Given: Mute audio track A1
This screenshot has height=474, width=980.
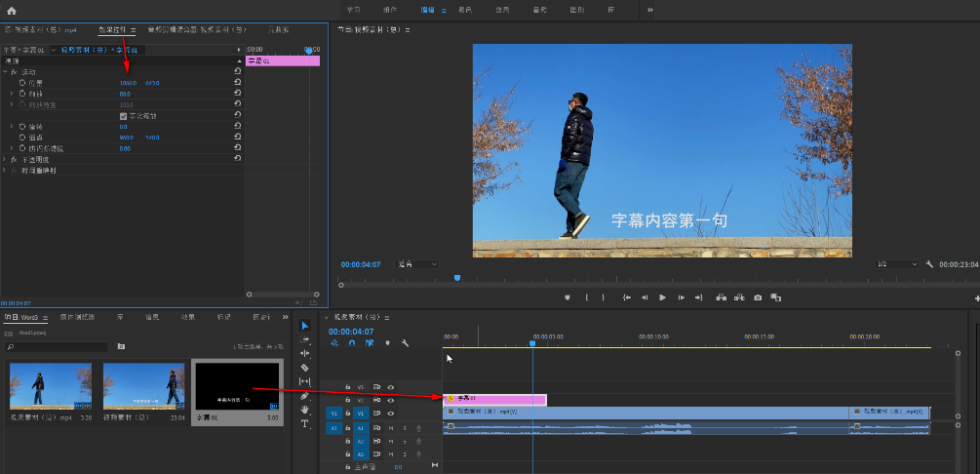Looking at the screenshot, I should click(x=390, y=428).
